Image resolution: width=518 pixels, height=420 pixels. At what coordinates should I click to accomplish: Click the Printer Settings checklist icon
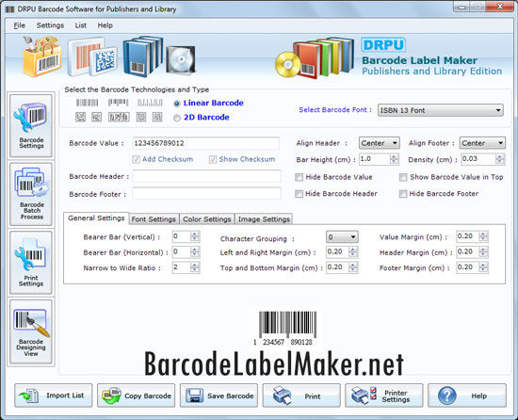[364, 396]
